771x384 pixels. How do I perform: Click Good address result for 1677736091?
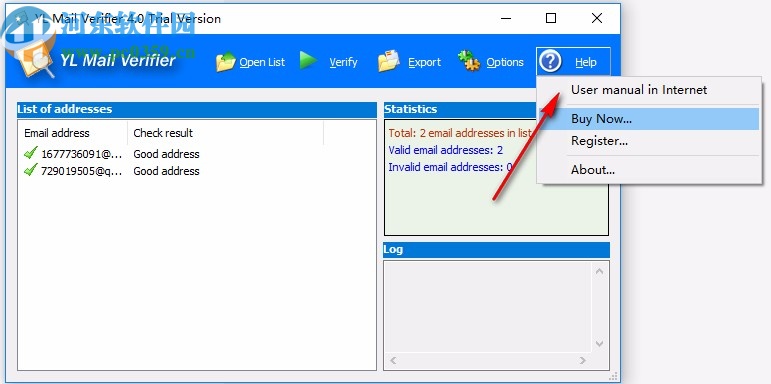tap(166, 154)
